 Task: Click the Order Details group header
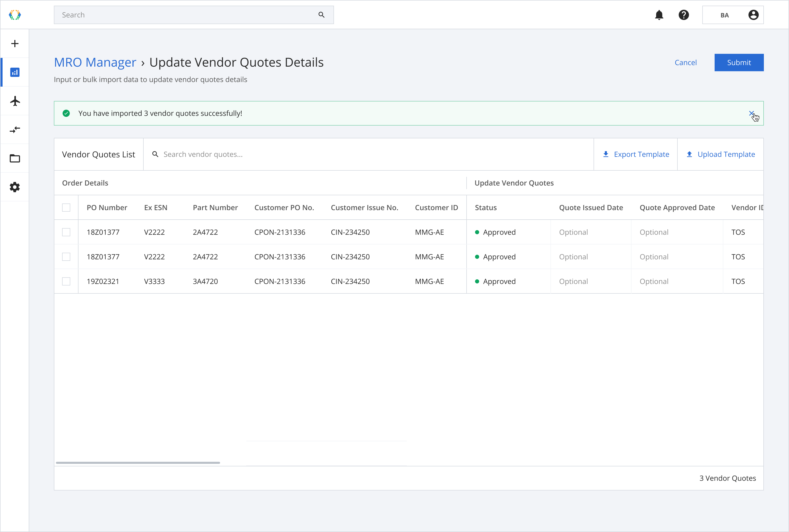point(85,183)
